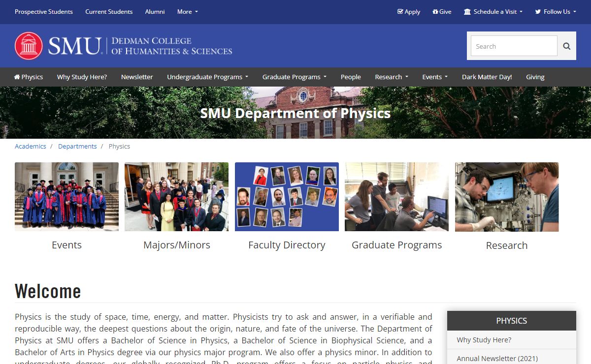Click the Departments breadcrumb
The image size is (591, 364).
77,146
